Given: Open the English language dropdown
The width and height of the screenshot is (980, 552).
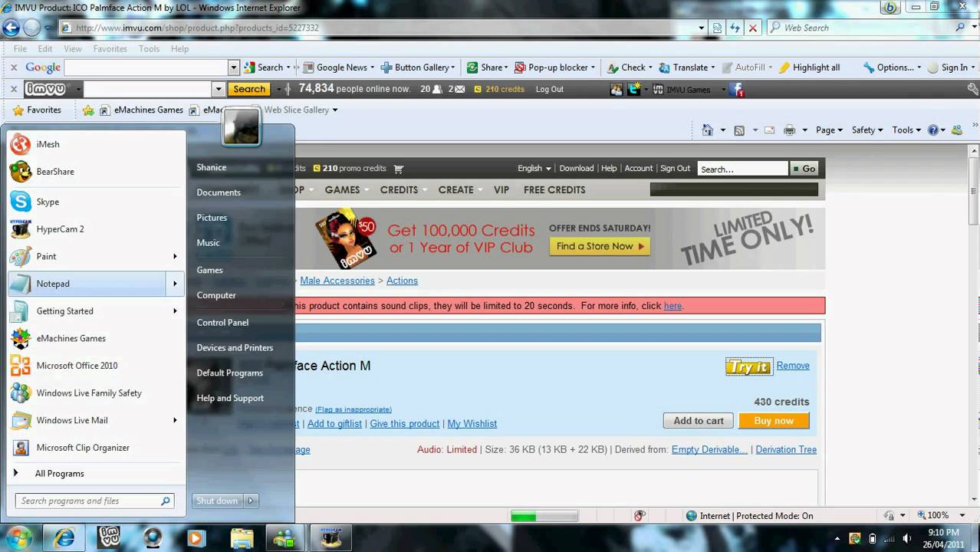Looking at the screenshot, I should coord(534,169).
